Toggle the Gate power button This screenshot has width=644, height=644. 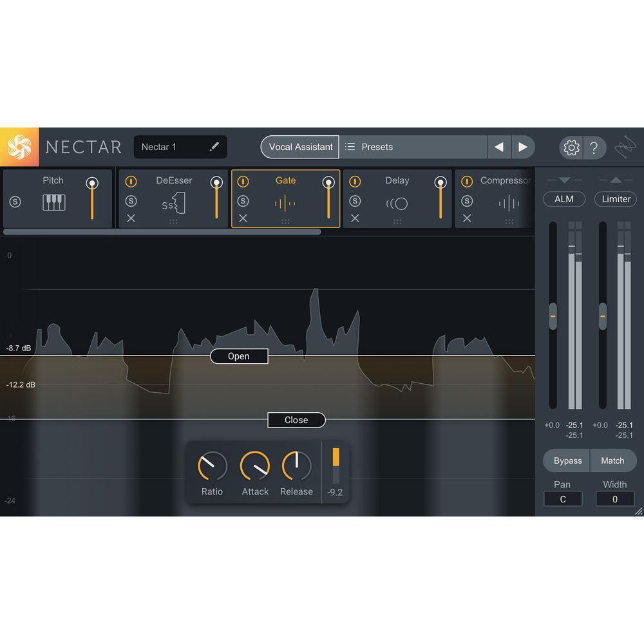(243, 181)
